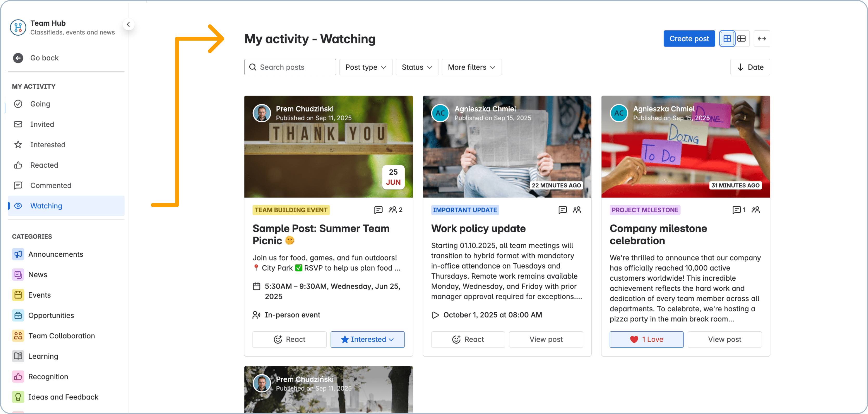Toggle full-width layout with arrows icon

pyautogui.click(x=762, y=38)
